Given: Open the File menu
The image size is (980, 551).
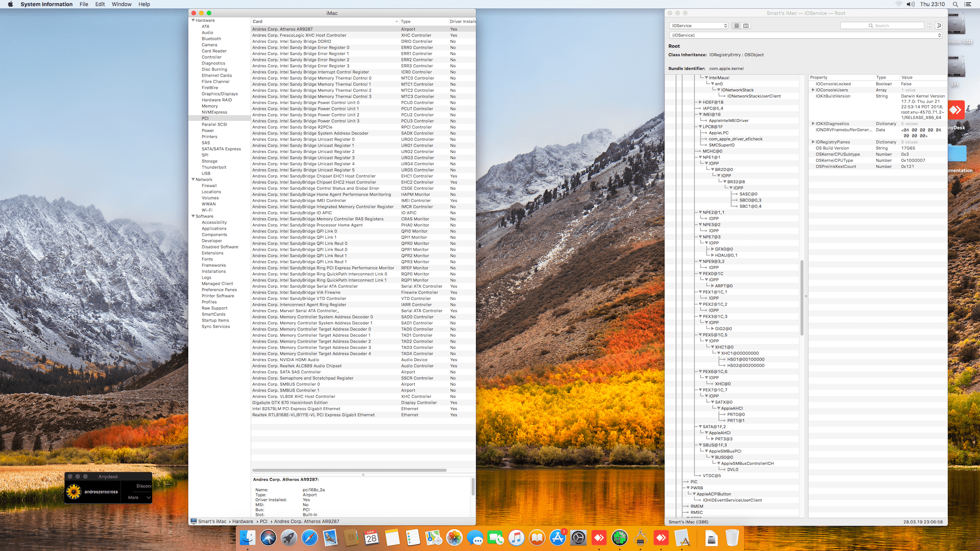Looking at the screenshot, I should coord(84,4).
